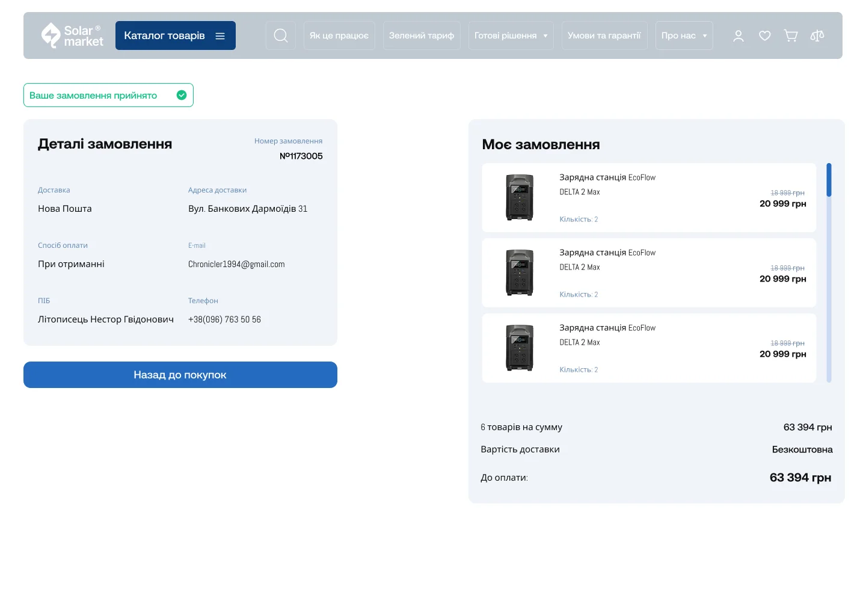Click the green order-accepted checkmark icon
Viewport: 866px width, 616px height.
(182, 95)
